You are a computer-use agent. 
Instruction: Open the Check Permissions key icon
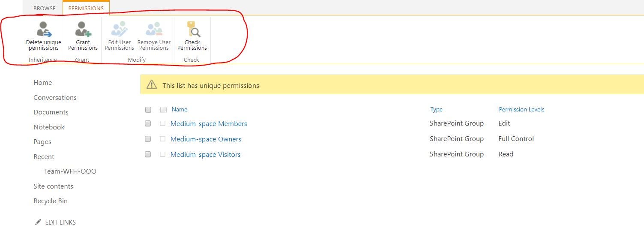[193, 29]
